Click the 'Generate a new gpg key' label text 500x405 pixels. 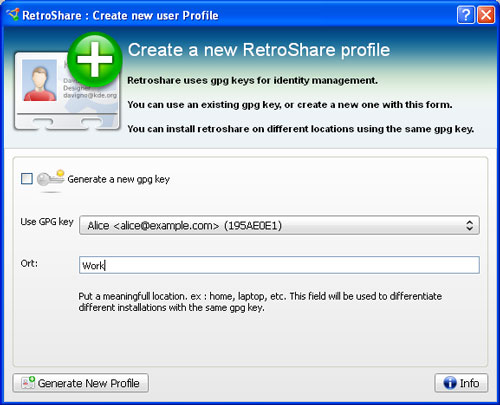click(x=119, y=179)
